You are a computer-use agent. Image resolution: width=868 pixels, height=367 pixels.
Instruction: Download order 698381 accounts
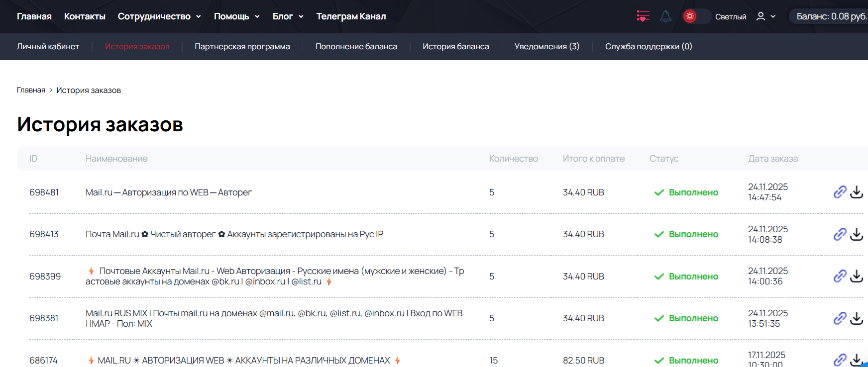857,318
